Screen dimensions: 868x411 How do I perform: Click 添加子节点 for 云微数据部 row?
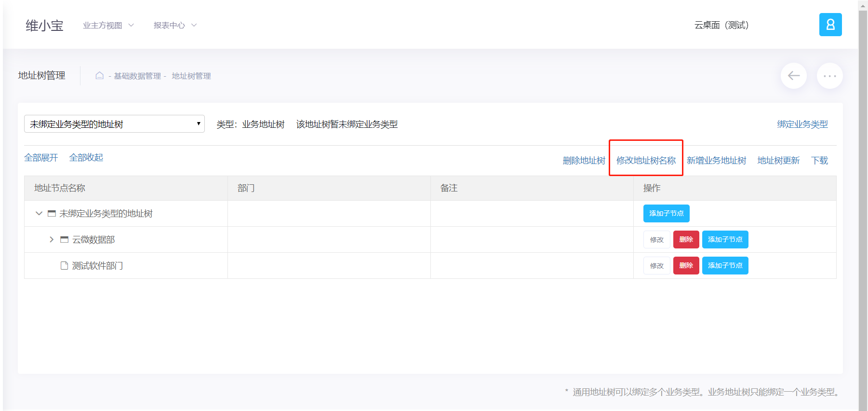click(725, 239)
